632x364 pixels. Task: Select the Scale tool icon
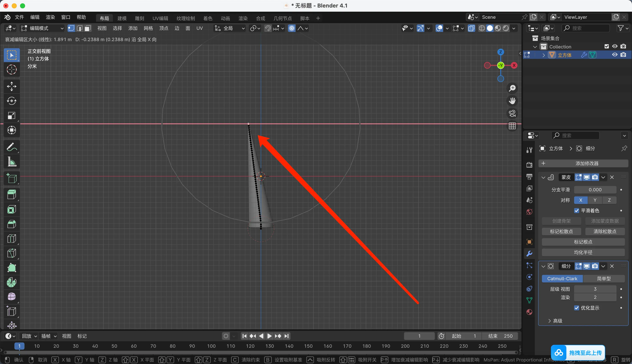(11, 115)
